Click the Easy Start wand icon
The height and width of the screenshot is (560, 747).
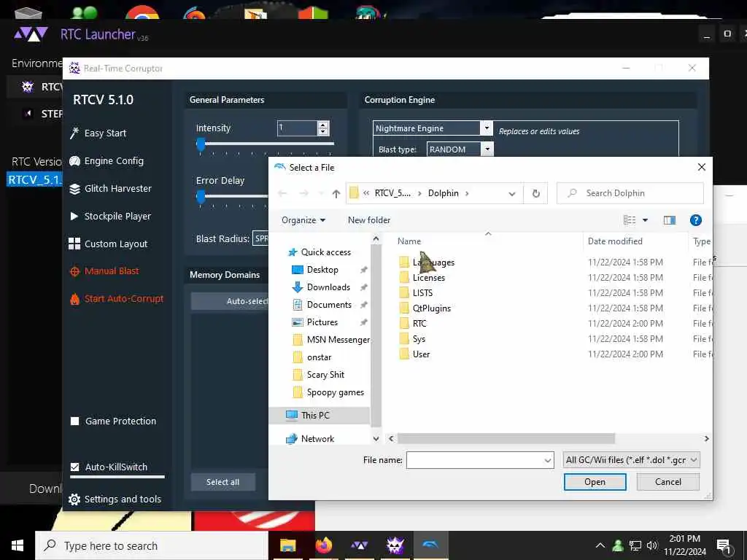tap(74, 133)
